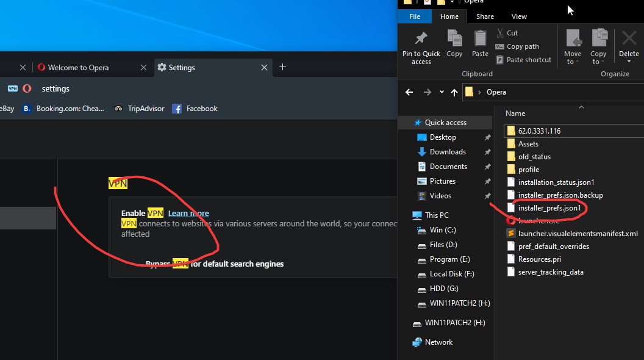The height and width of the screenshot is (360, 644).
Task: Select Resources.pri file
Action: 539,259
